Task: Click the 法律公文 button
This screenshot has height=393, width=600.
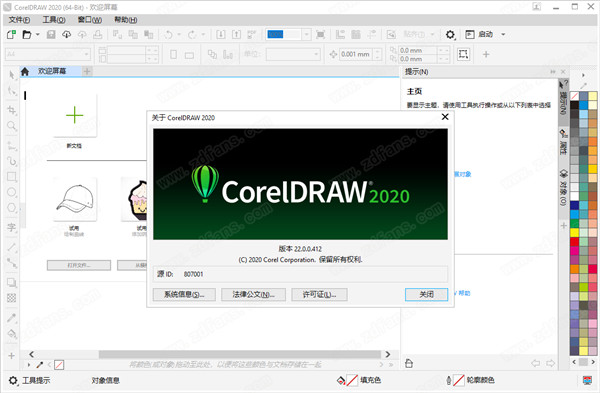Action: click(x=253, y=294)
